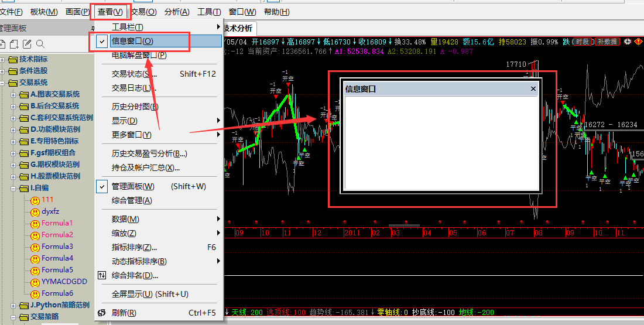This screenshot has width=644, height=325.
Task: Click folder icon of 条件选股
Action: (13, 71)
